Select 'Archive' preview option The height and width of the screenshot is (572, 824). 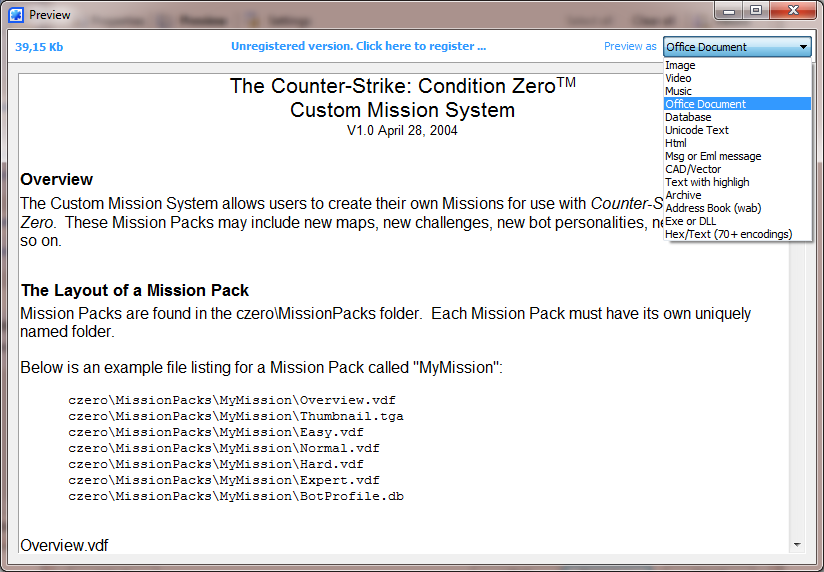(683, 195)
